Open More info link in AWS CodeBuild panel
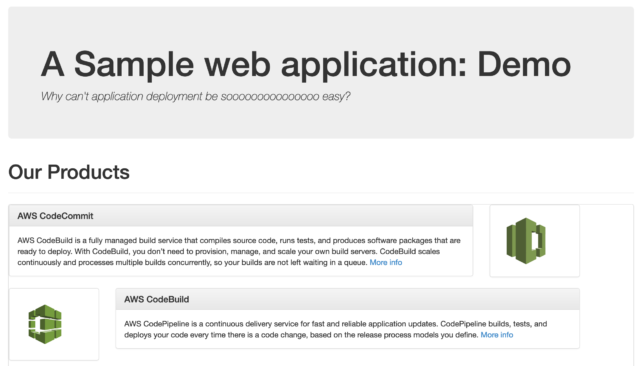Screen dimensions: 640x366 click(497, 335)
